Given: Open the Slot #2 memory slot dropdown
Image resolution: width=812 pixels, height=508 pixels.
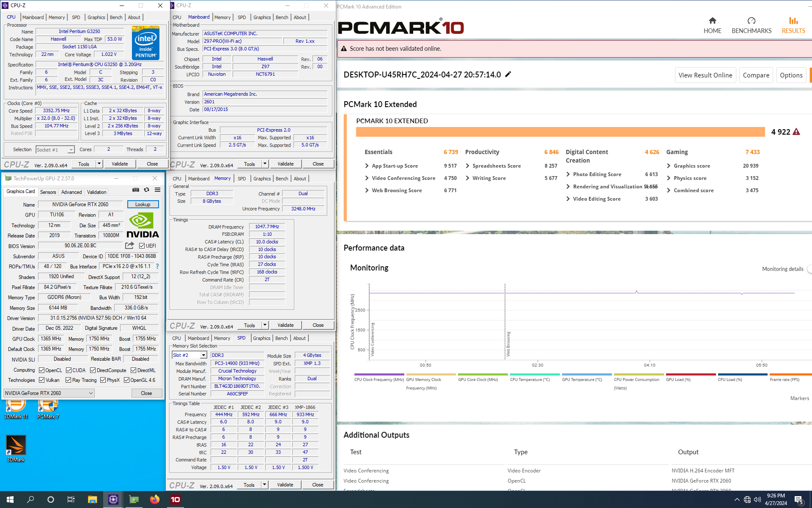Looking at the screenshot, I should coord(189,355).
